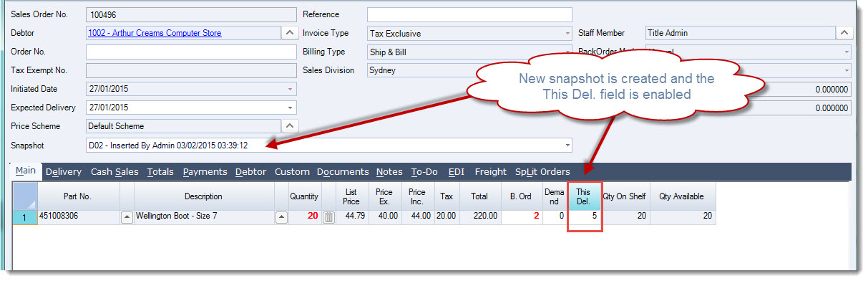The height and width of the screenshot is (281, 868).
Task: Click the This Del. cell showing 5
Action: point(584,217)
